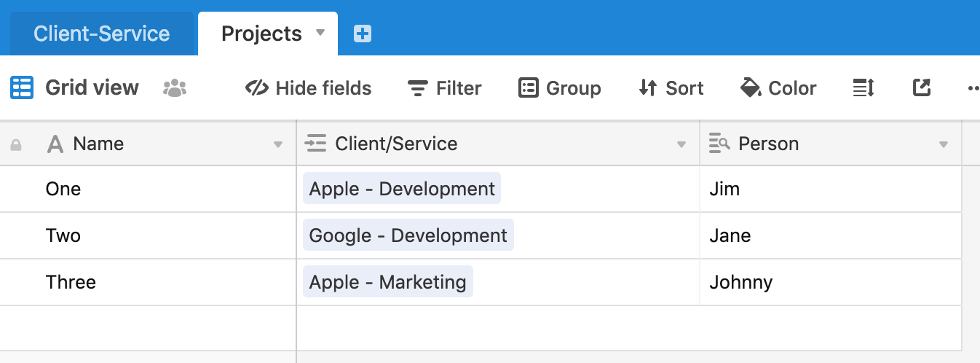Screen dimensions: 980x363
Task: Open the row height icon
Action: pyautogui.click(x=863, y=88)
